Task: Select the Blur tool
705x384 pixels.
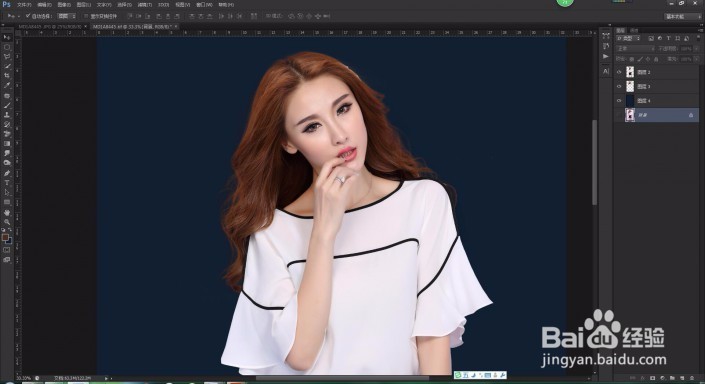Action: pyautogui.click(x=7, y=153)
